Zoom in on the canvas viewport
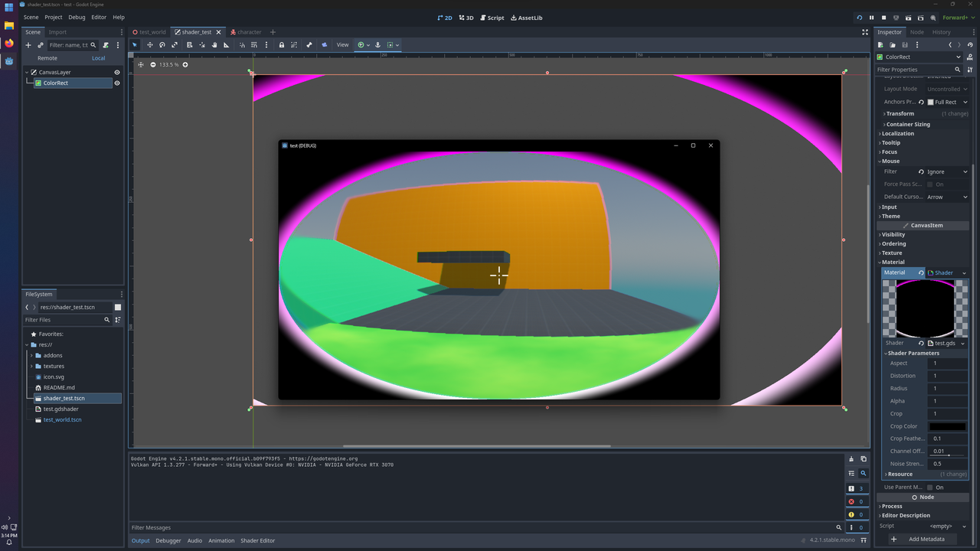The image size is (980, 551). point(185,64)
